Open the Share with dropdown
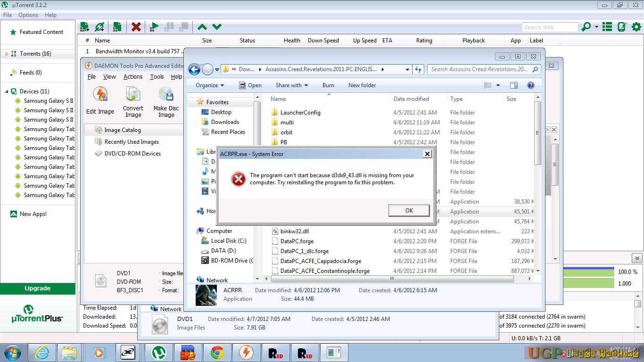 pyautogui.click(x=291, y=85)
